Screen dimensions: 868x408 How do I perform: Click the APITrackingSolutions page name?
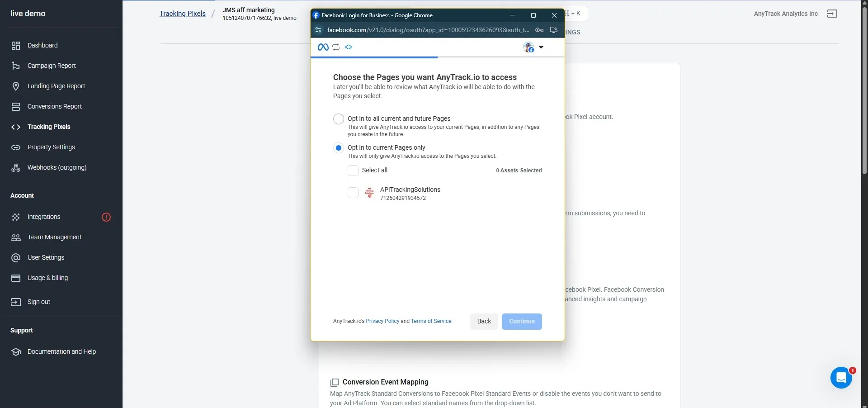coord(410,190)
